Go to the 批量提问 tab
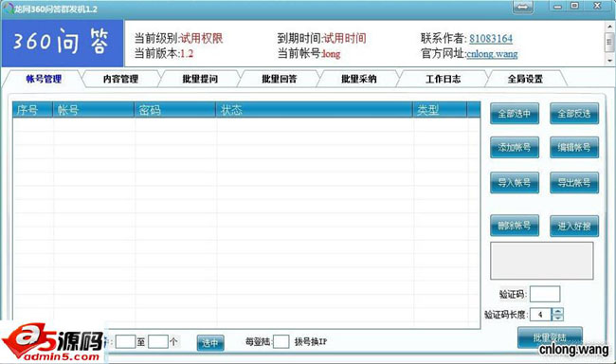 (200, 79)
